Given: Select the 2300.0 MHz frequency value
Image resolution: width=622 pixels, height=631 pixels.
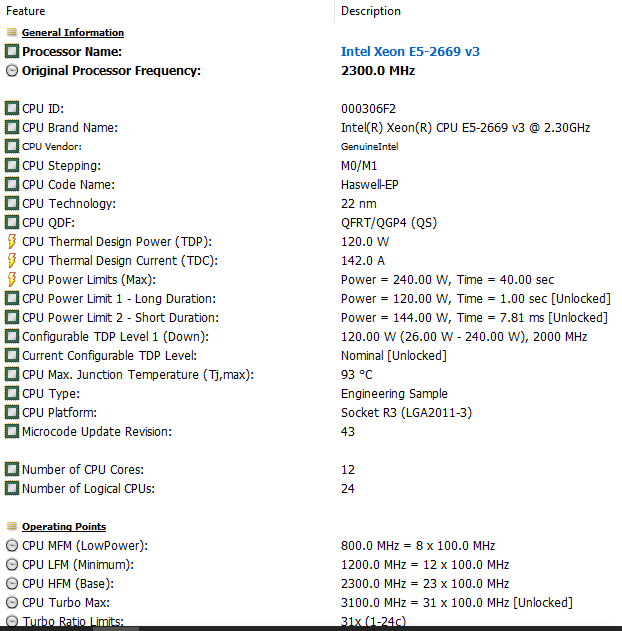Looking at the screenshot, I should [x=378, y=71].
